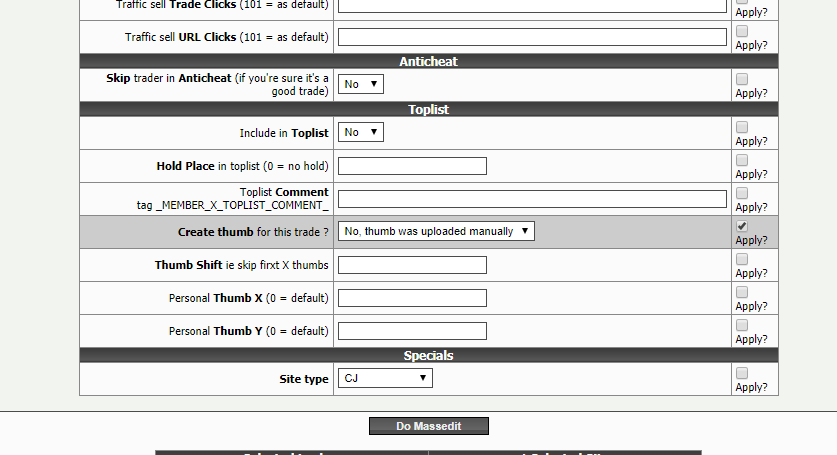Viewport: 837px width, 455px height.
Task: Click the Specials section header
Action: (x=429, y=356)
